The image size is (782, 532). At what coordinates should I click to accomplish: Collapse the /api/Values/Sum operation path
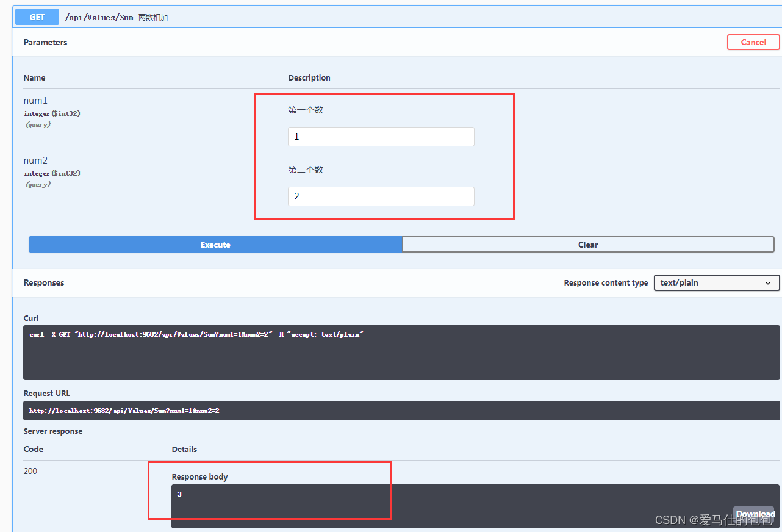pos(99,18)
